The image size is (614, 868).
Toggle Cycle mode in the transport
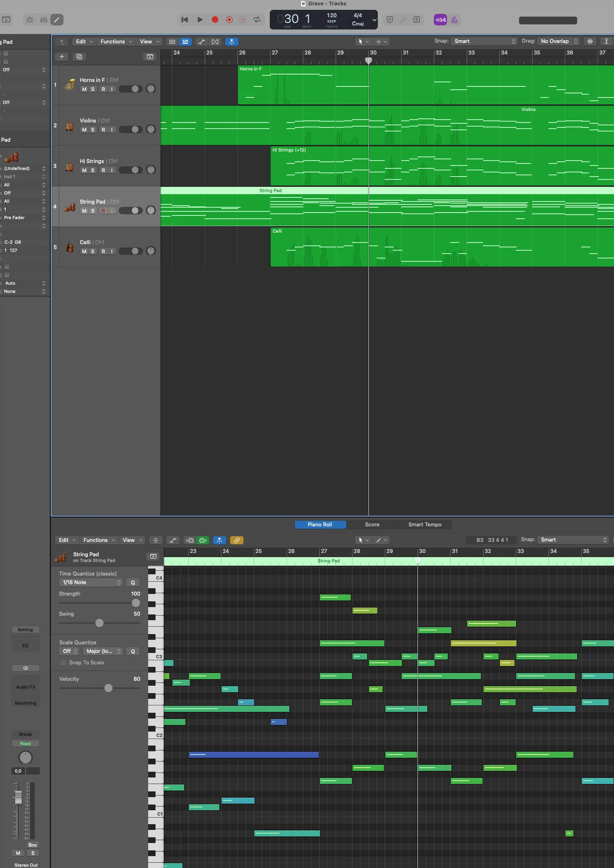[x=257, y=20]
